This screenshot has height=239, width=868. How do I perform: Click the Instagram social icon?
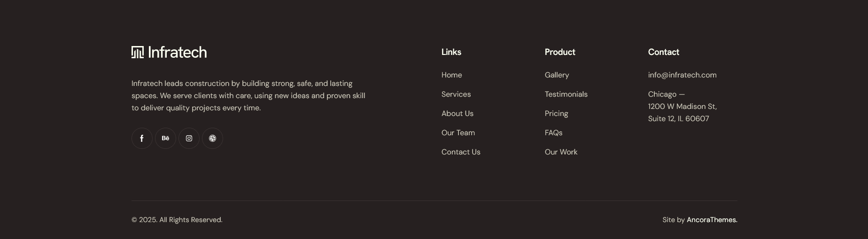click(x=189, y=139)
